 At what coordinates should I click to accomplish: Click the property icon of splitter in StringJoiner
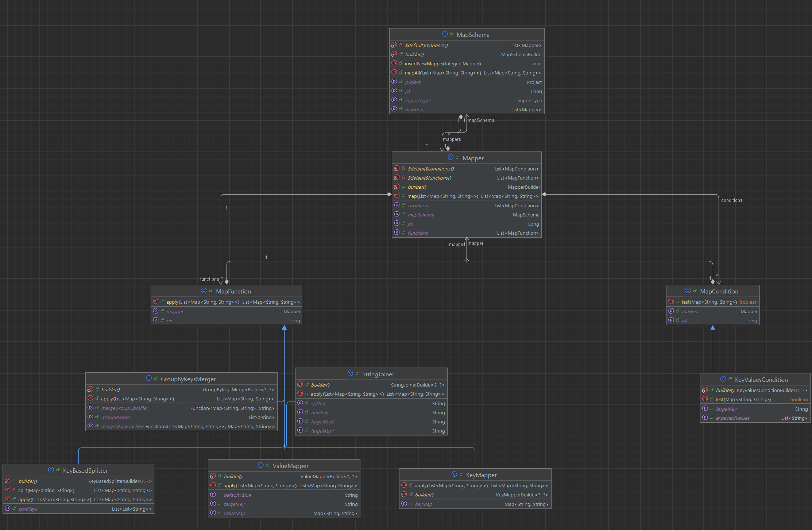pos(300,403)
